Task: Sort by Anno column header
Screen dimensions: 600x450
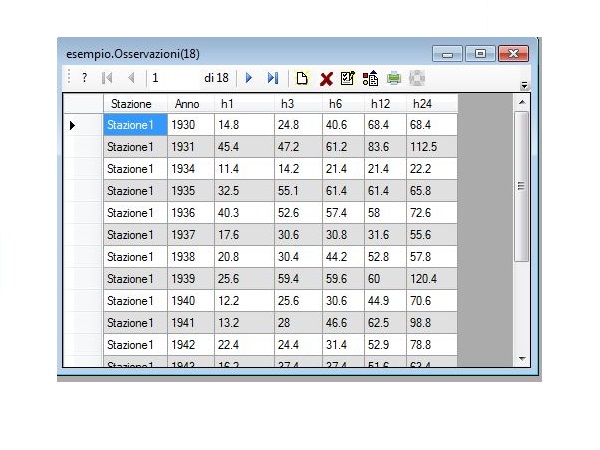Action: coord(191,104)
